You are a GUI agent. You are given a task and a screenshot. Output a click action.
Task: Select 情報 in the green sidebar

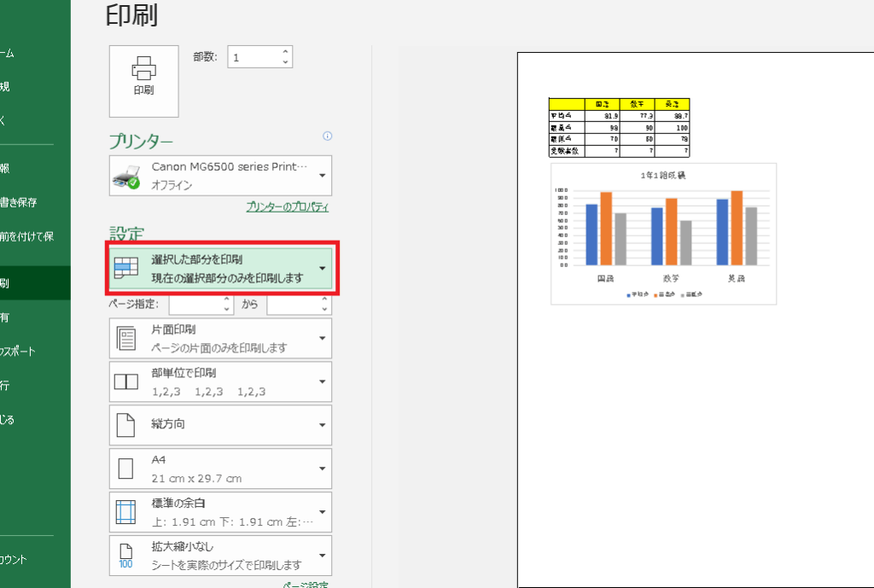click(35, 168)
